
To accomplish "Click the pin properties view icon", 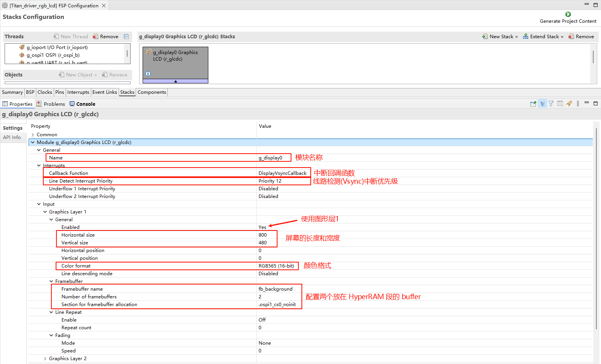I will click(533, 104).
